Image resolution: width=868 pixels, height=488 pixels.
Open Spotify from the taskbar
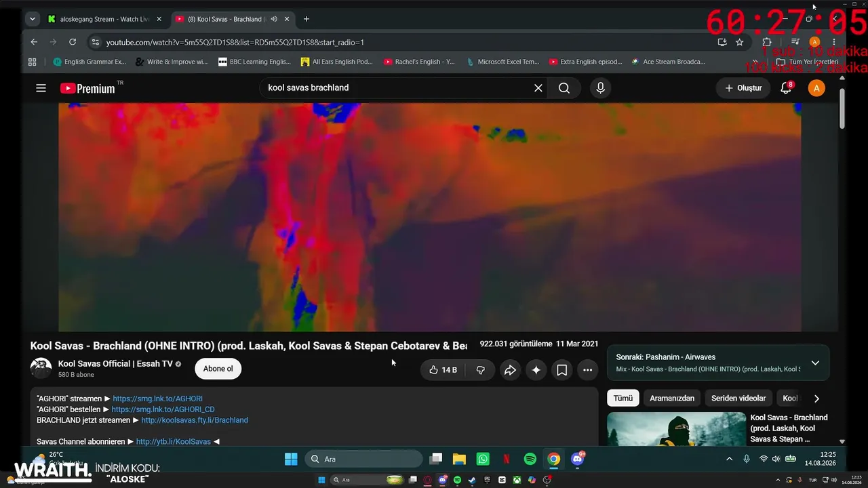tap(530, 459)
